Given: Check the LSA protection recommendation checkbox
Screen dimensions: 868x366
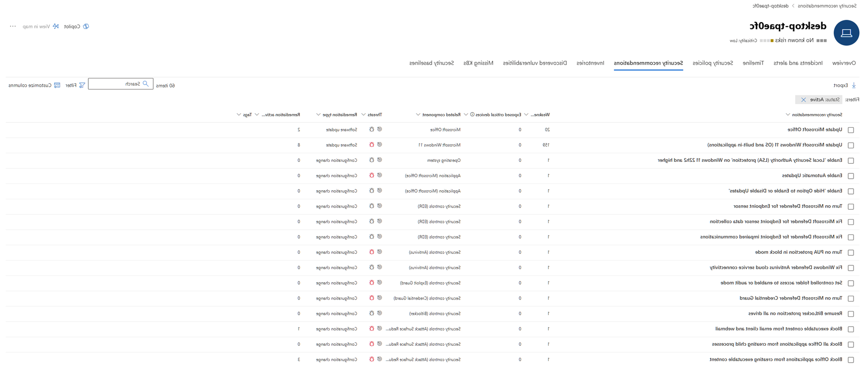Looking at the screenshot, I should (851, 161).
